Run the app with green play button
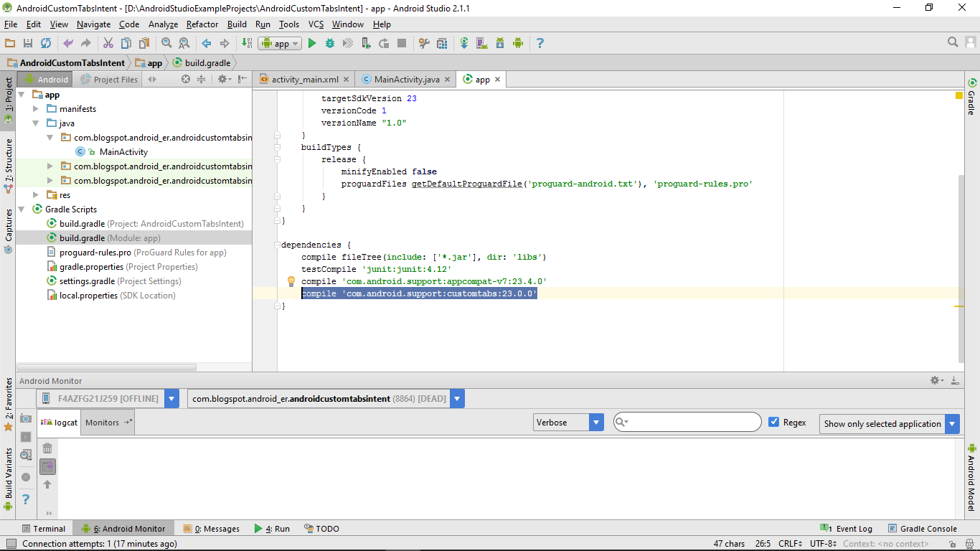The width and height of the screenshot is (980, 551). (312, 43)
